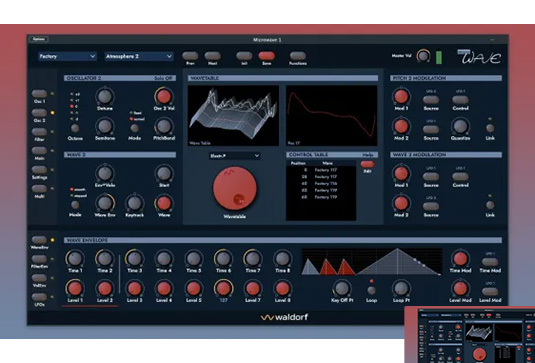Switch to the Multi page

coord(39,189)
